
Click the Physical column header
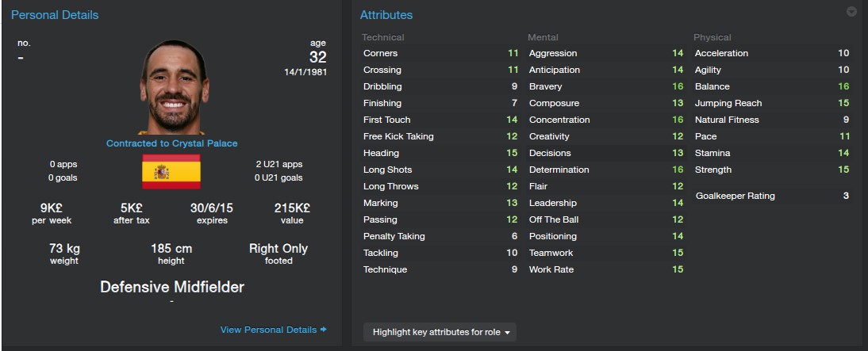point(712,37)
